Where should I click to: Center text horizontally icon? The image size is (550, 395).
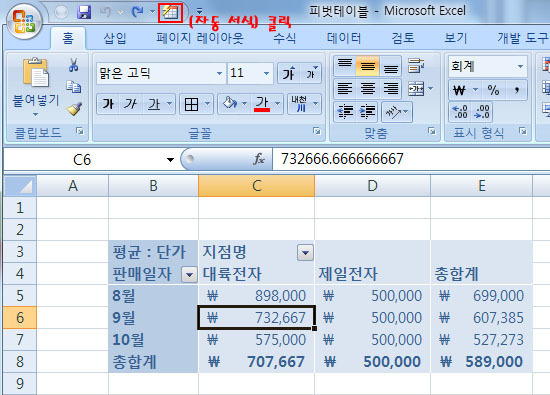[x=368, y=89]
